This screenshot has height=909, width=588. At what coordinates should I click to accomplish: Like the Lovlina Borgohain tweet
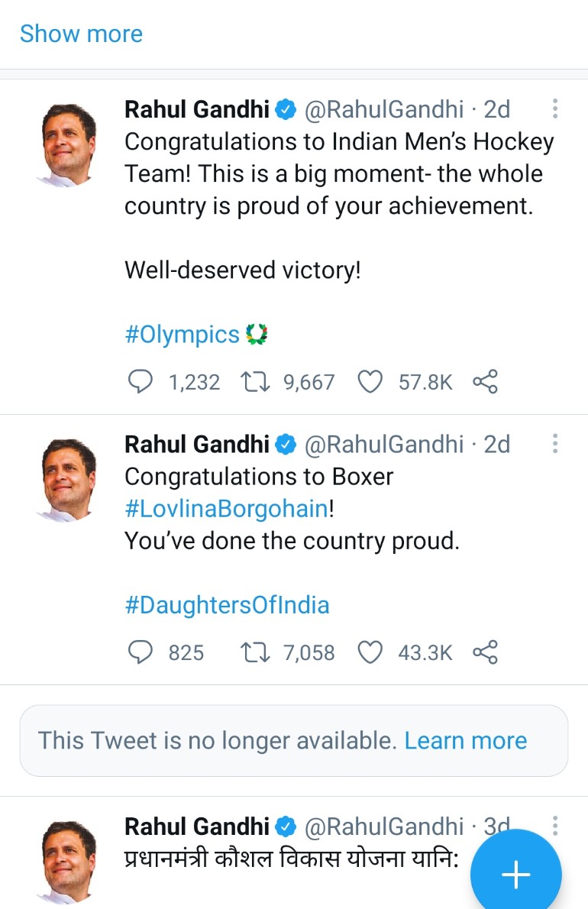(x=370, y=652)
